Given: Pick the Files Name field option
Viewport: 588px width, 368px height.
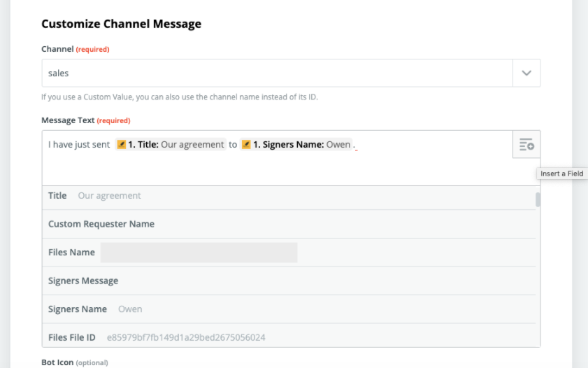Looking at the screenshot, I should (289, 253).
